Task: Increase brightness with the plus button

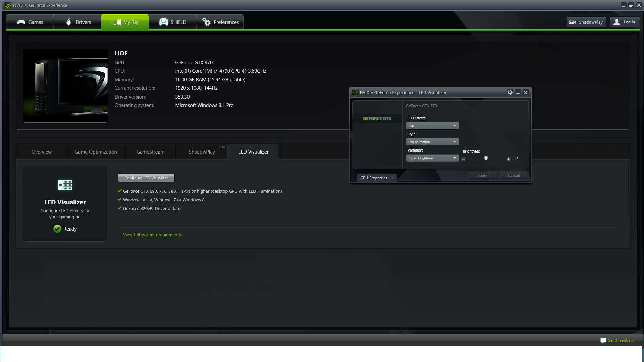Action: 508,159
